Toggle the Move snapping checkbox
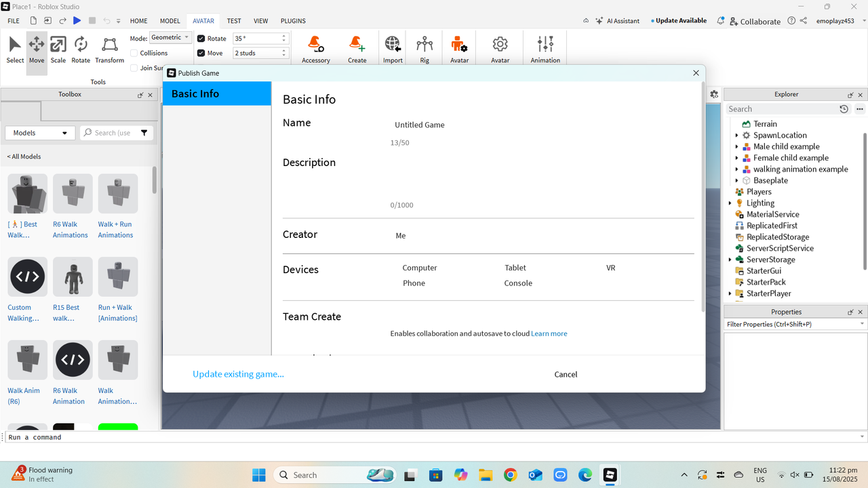Screen dimensions: 868x488 tap(201, 53)
